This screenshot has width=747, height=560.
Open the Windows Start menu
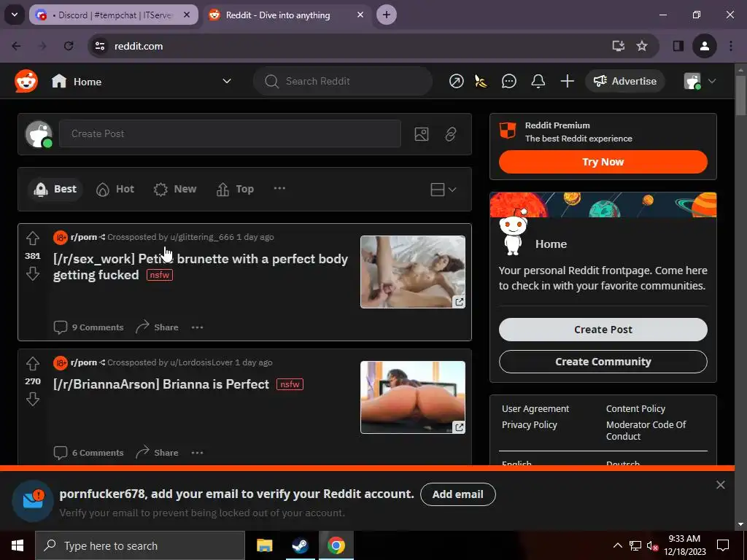pyautogui.click(x=18, y=545)
